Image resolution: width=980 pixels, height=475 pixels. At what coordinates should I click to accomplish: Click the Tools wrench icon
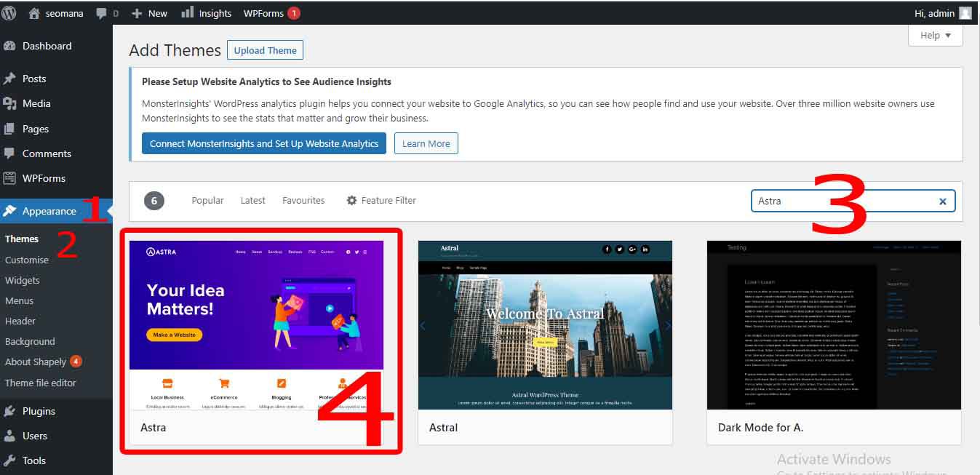pos(9,460)
